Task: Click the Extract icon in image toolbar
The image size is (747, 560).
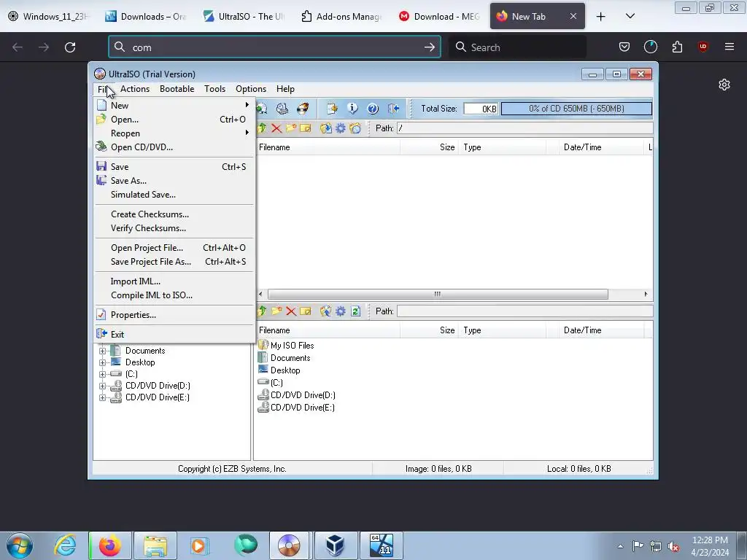Action: 326,128
